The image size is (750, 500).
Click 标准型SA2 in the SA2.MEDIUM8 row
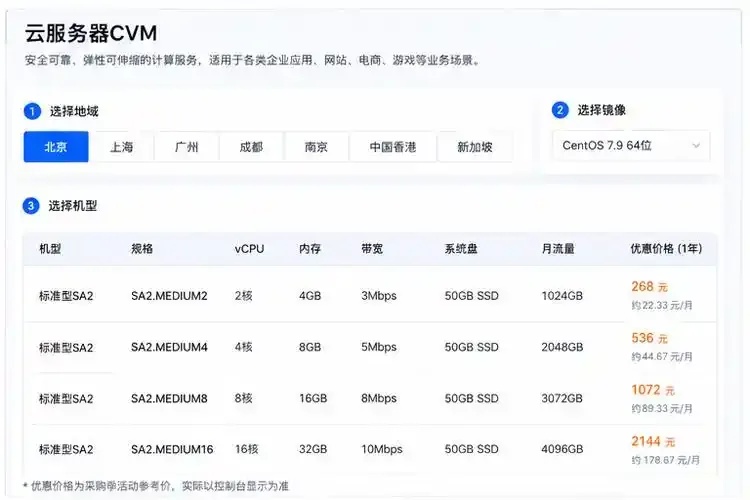tap(66, 399)
